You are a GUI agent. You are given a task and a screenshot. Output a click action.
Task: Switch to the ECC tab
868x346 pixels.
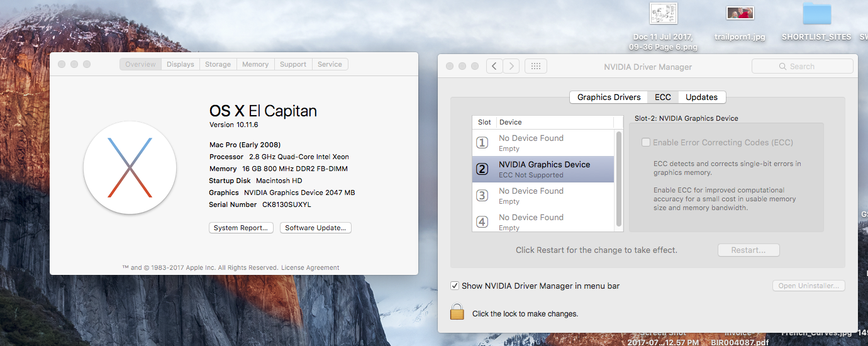(x=663, y=97)
